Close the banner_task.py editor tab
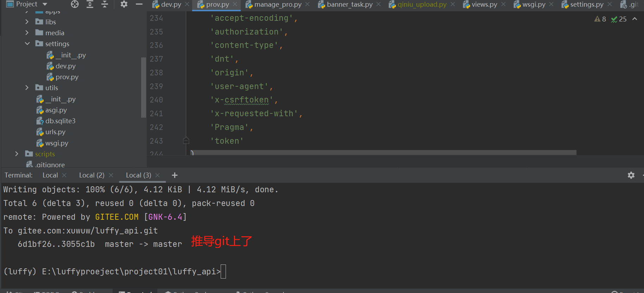Screen dimensions: 644x293 click(379, 4)
